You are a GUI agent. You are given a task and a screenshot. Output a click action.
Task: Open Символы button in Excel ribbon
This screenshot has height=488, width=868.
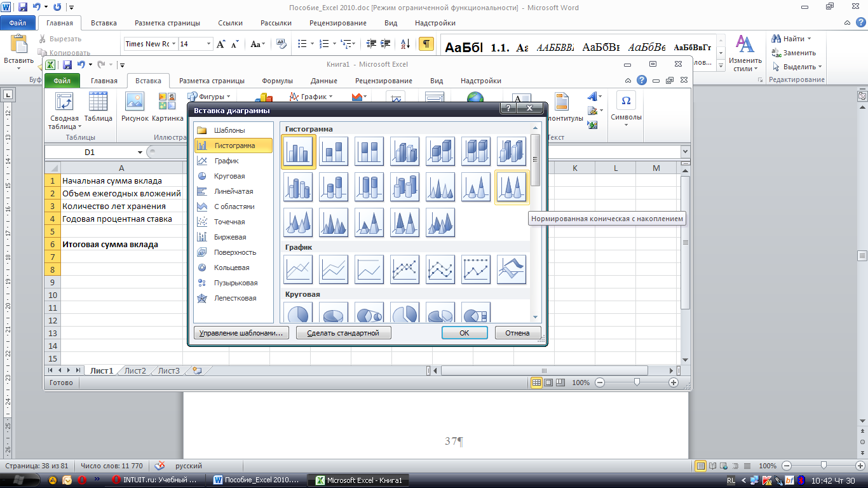[626, 109]
